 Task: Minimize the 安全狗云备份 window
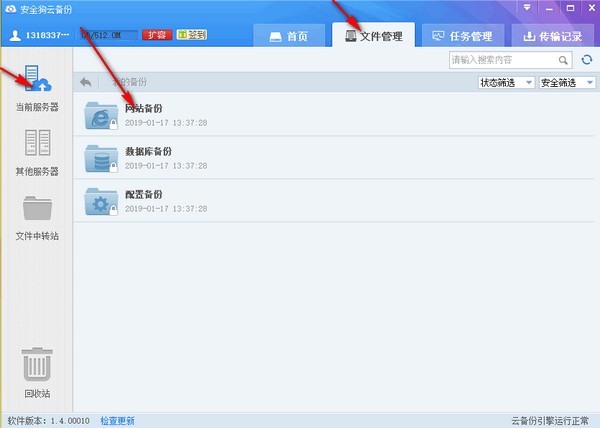[x=549, y=8]
